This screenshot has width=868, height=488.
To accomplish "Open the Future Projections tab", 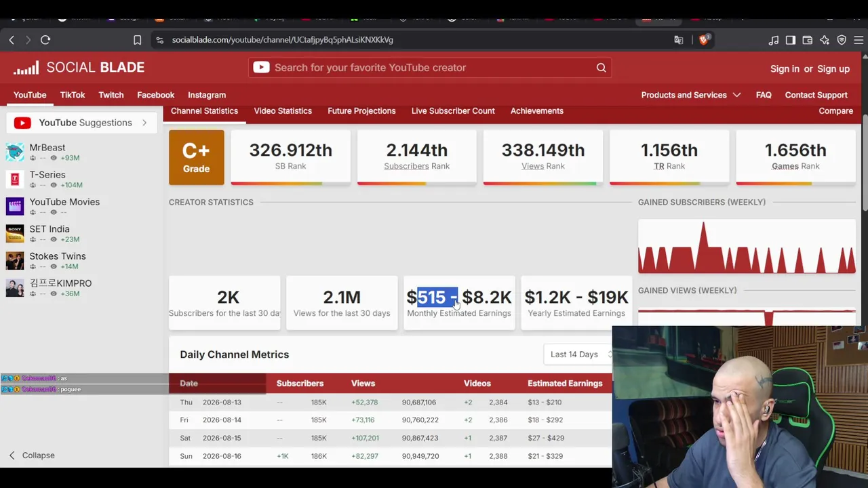I will (x=361, y=111).
